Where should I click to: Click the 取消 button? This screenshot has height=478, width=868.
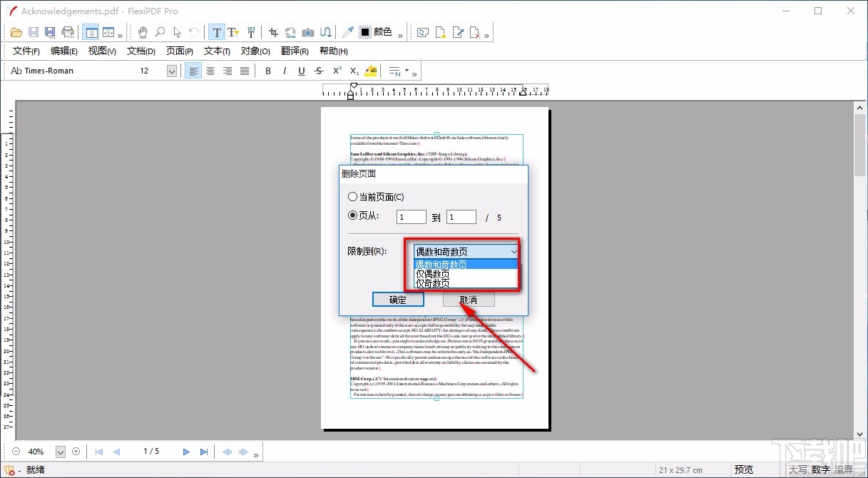[x=469, y=299]
